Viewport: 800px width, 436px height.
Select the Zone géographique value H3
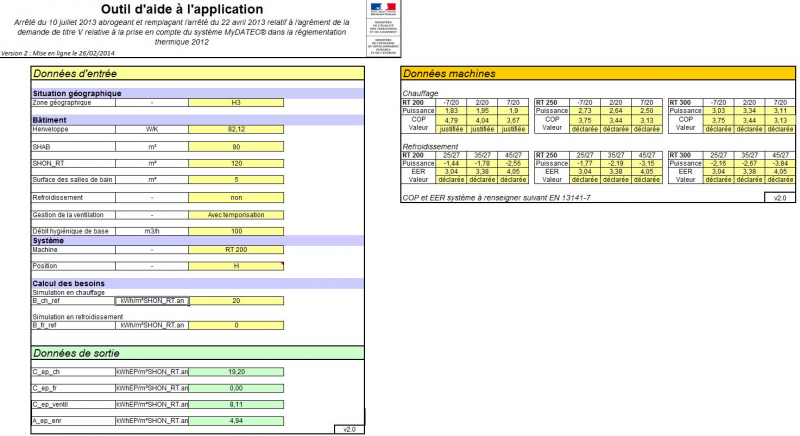236,102
